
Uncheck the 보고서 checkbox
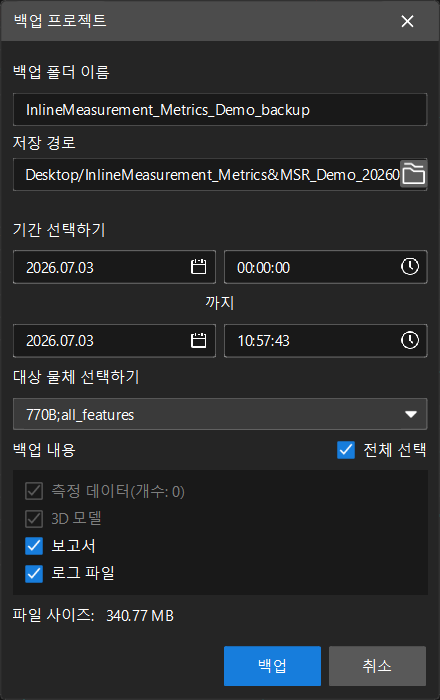(x=34, y=546)
